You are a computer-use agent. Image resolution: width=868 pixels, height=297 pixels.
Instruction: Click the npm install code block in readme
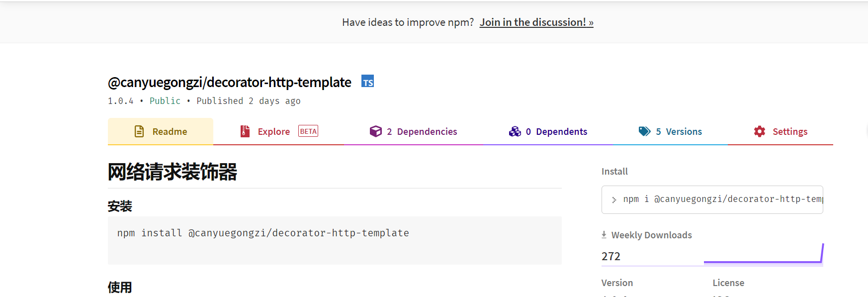pos(334,240)
